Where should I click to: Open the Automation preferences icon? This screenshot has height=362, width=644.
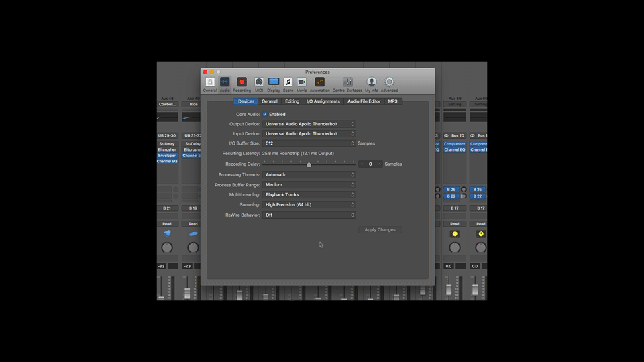(x=319, y=82)
